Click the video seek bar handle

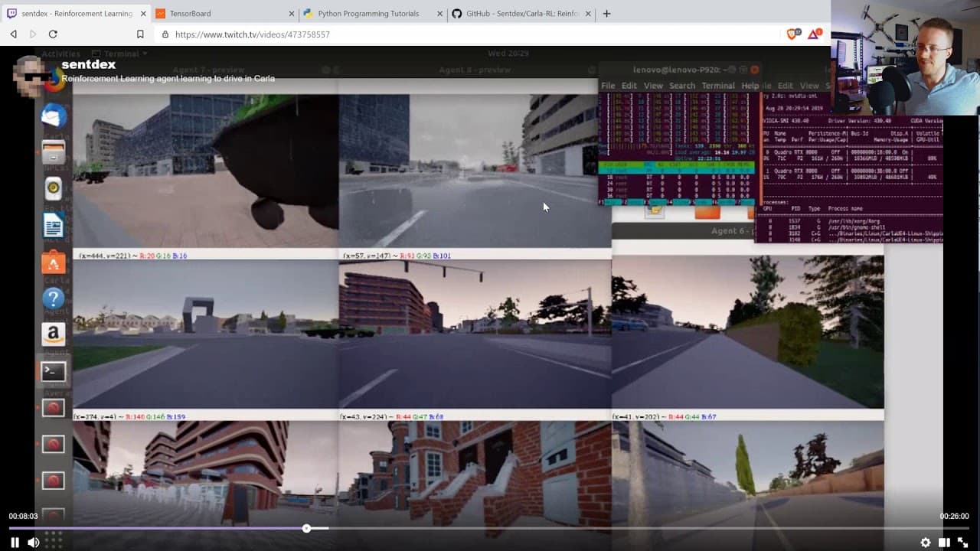(x=306, y=528)
